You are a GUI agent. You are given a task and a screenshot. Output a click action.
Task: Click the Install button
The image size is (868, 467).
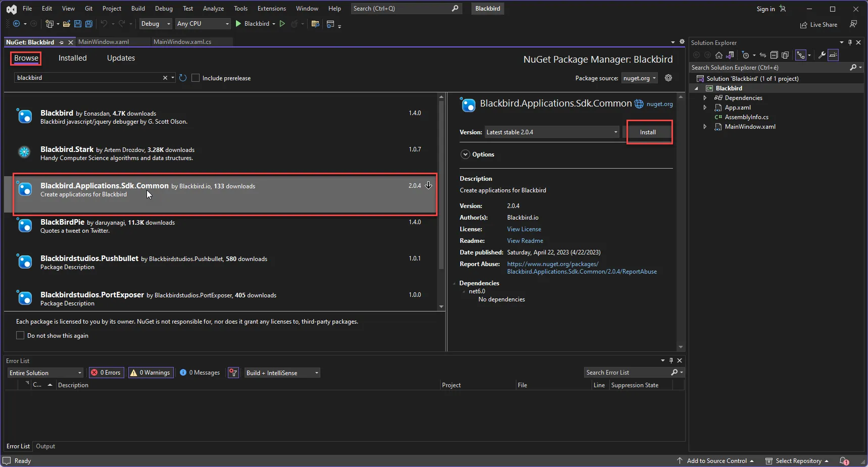pyautogui.click(x=648, y=132)
